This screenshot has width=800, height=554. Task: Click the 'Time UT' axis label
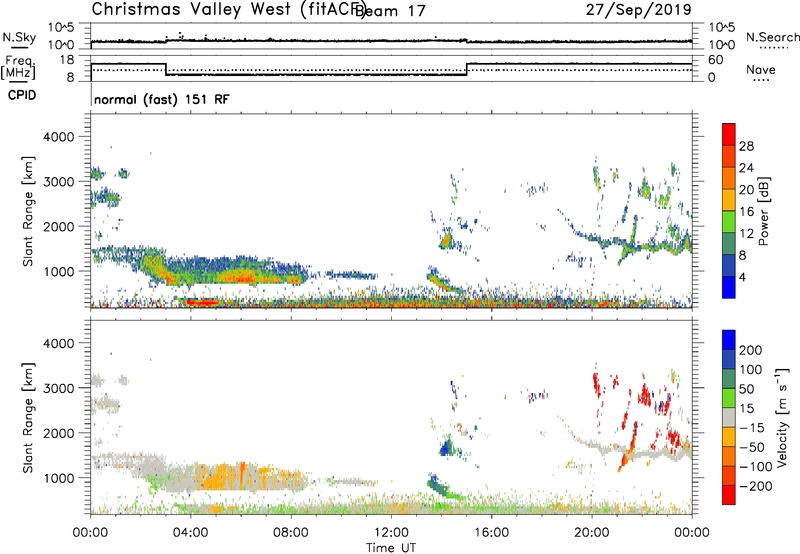tap(391, 548)
